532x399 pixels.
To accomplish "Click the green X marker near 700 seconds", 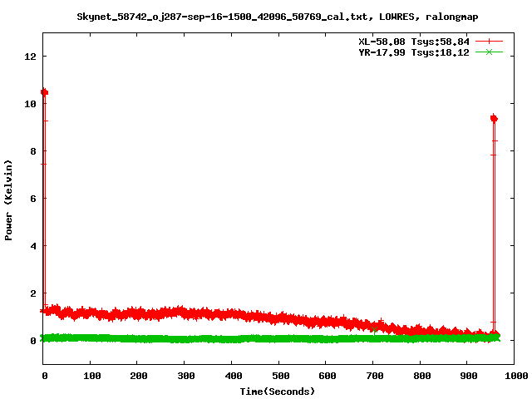I will 374,329.
